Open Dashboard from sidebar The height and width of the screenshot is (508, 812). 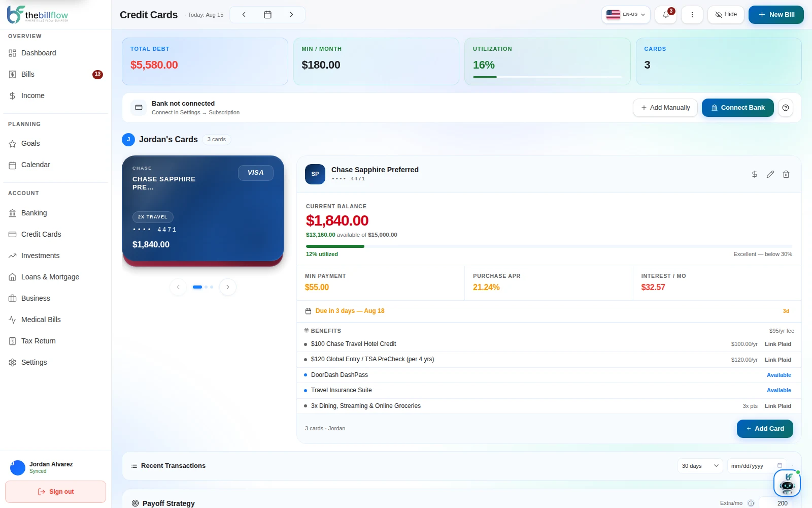tap(56, 53)
